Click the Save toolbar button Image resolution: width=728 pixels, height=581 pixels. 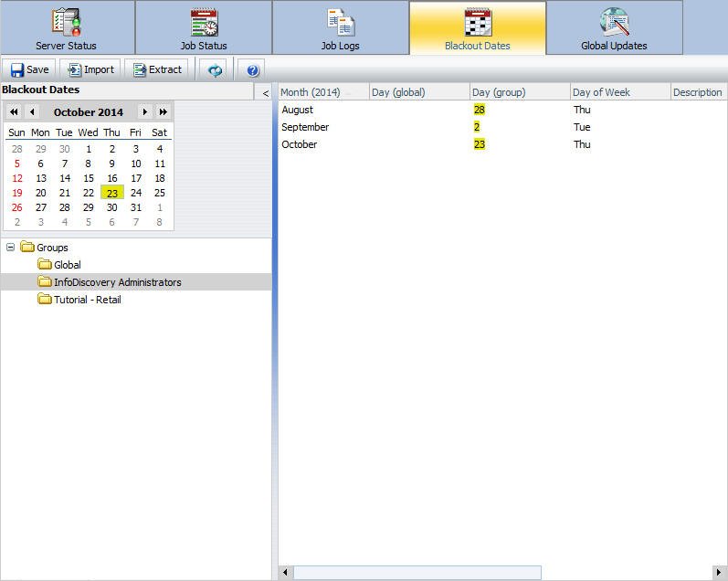[29, 69]
